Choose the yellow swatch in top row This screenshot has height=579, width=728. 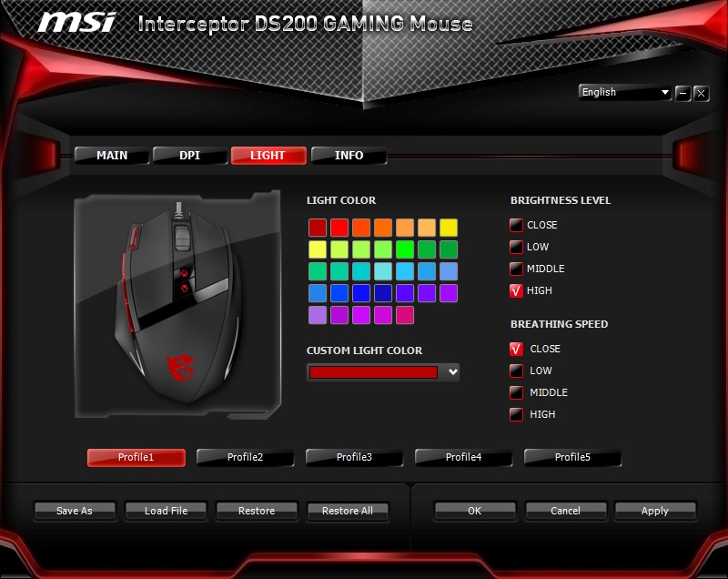(449, 228)
